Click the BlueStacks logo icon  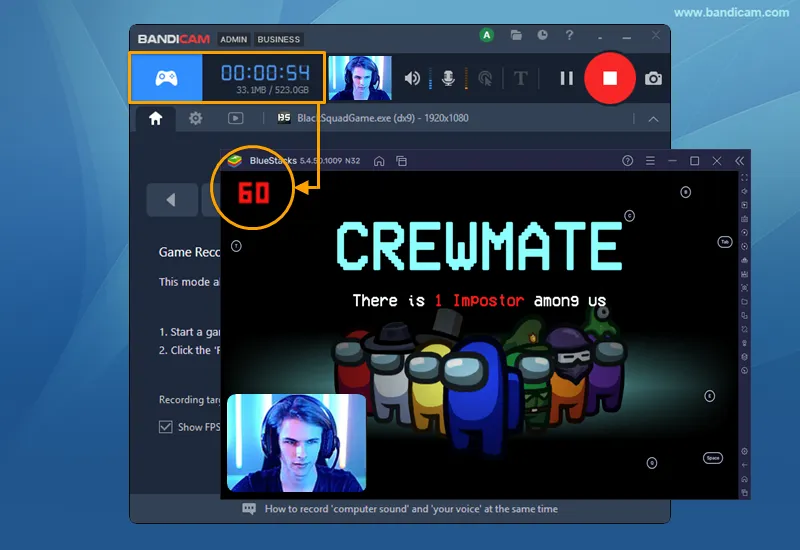pos(235,161)
